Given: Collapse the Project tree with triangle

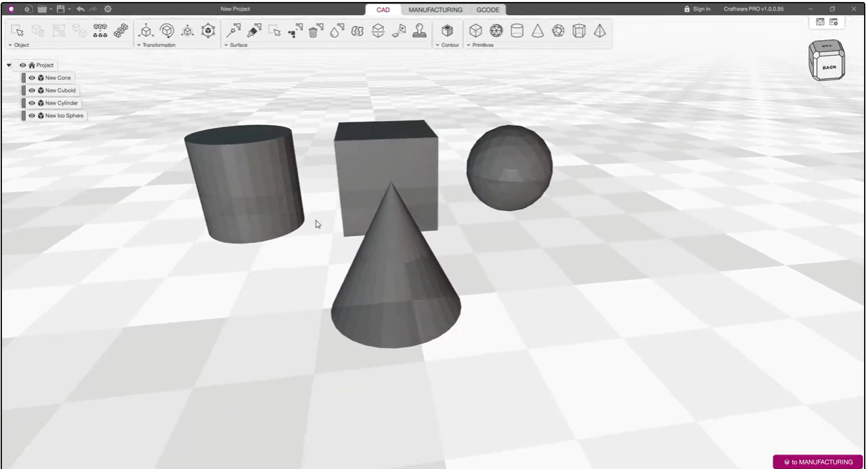Looking at the screenshot, I should click(x=9, y=65).
